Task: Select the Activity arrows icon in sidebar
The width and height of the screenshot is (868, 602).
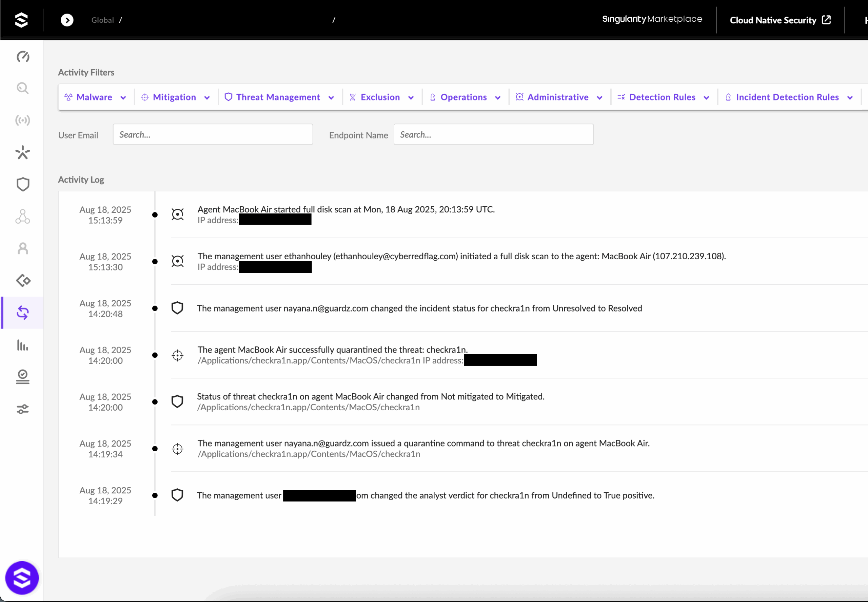Action: pyautogui.click(x=23, y=313)
